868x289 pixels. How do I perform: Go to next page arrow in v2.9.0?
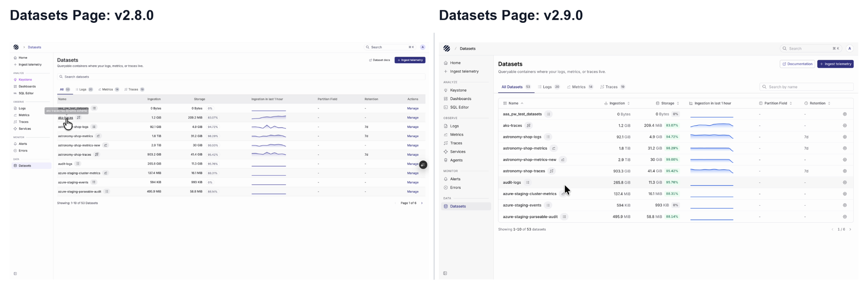point(850,229)
